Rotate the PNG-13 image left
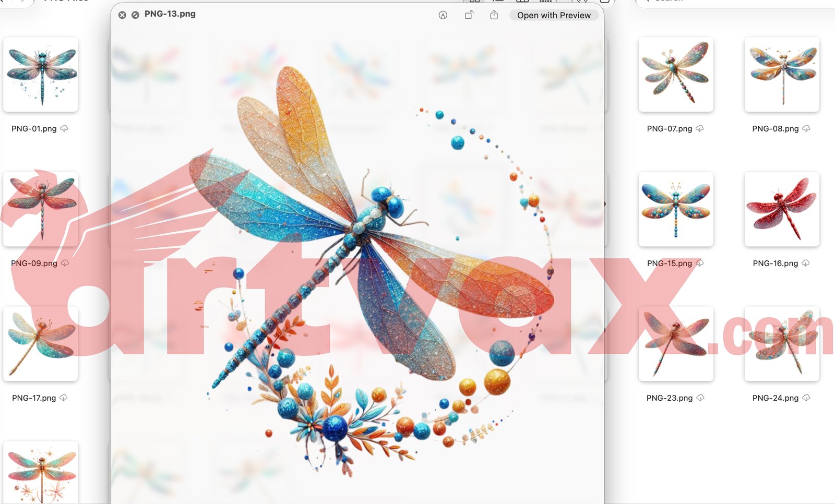Screen dimensions: 835x504 pos(469,15)
